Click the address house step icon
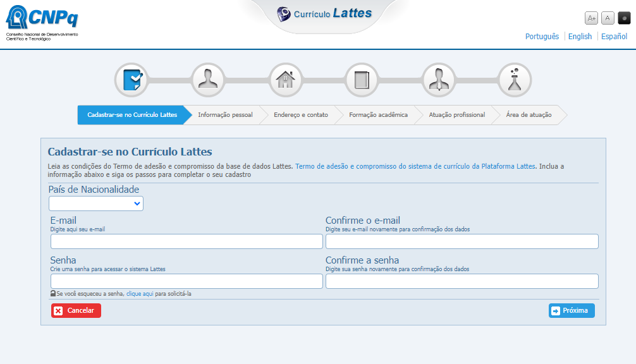The image size is (636, 364). [x=285, y=80]
